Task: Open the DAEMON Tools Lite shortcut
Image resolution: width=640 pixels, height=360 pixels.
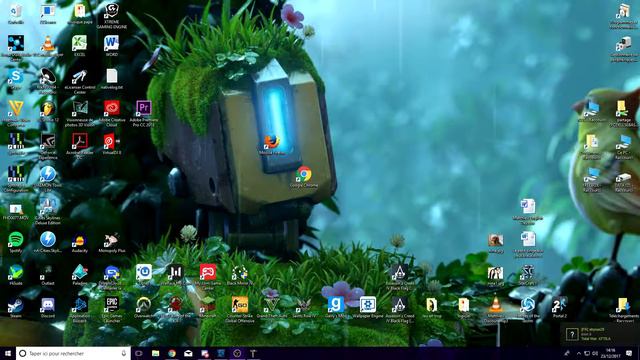Action: [48, 179]
